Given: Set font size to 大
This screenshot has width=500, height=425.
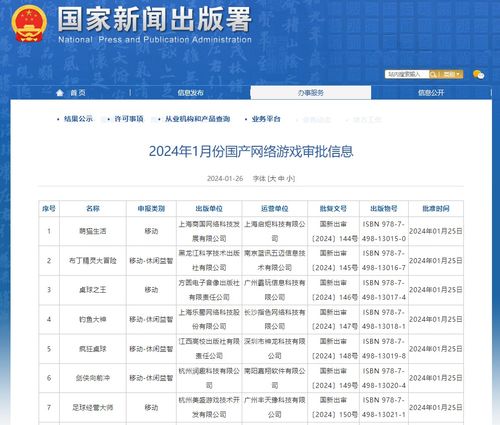Looking at the screenshot, I should [x=273, y=179].
